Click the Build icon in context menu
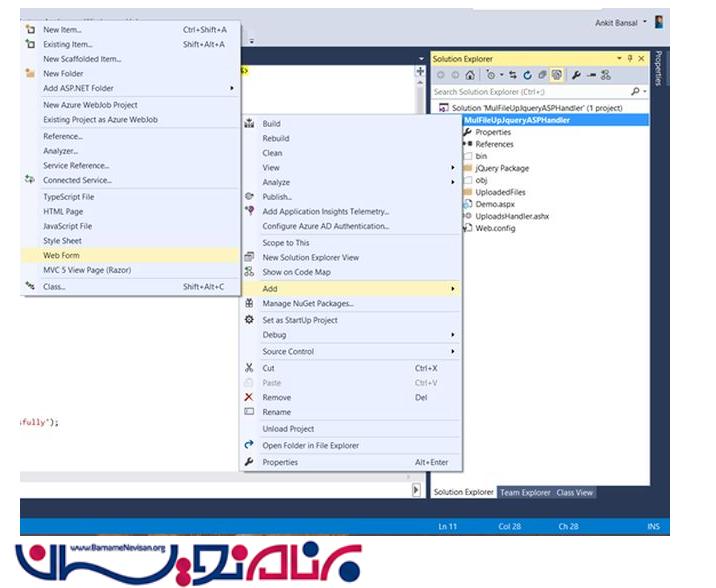The width and height of the screenshot is (716, 588). coord(249,123)
